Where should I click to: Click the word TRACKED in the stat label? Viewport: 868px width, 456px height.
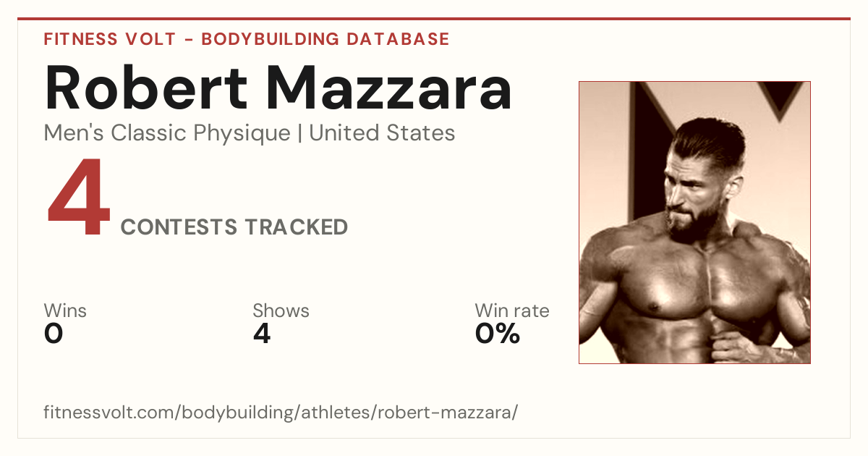295,227
